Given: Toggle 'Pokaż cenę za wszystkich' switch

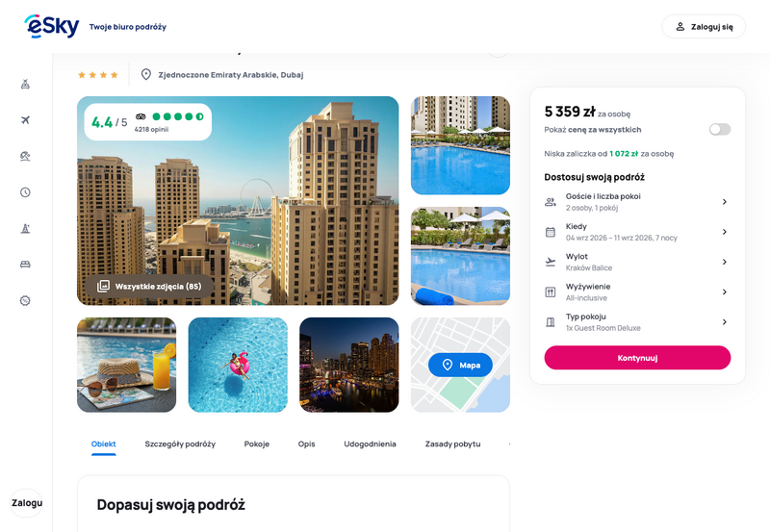Looking at the screenshot, I should pyautogui.click(x=719, y=130).
